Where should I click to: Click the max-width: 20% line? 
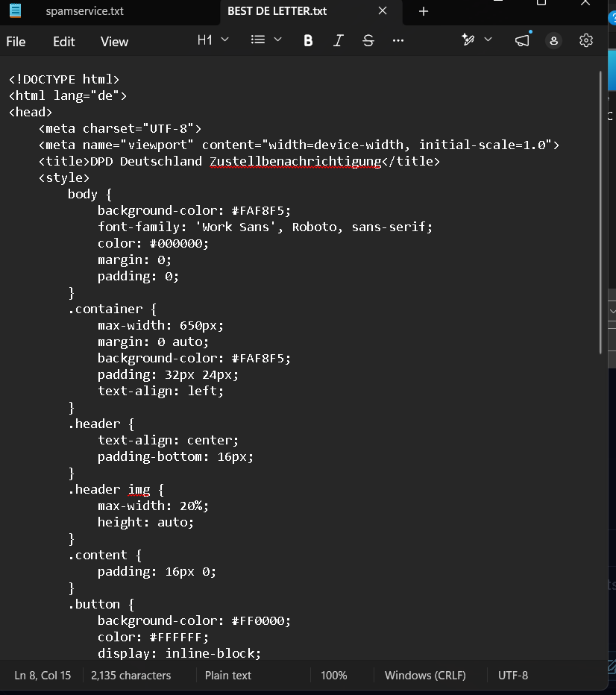pos(153,506)
